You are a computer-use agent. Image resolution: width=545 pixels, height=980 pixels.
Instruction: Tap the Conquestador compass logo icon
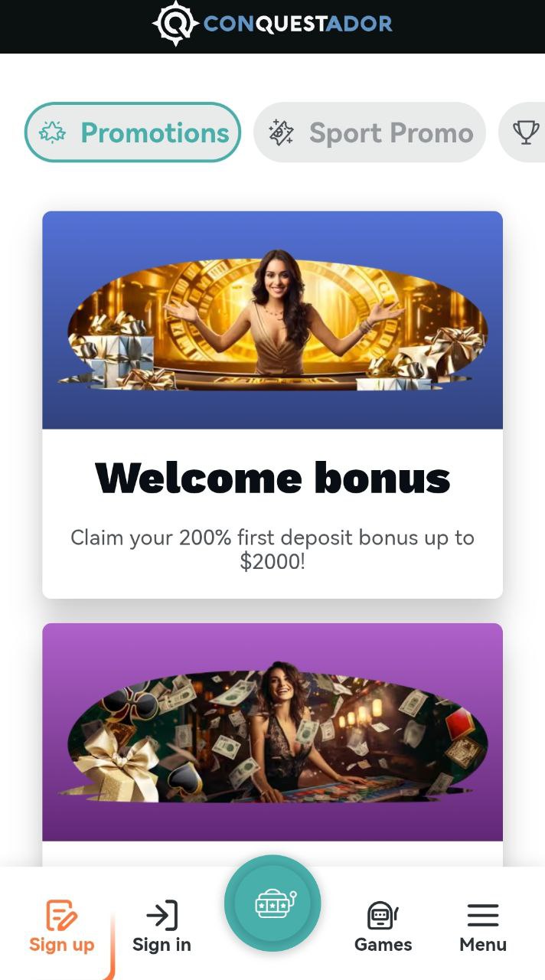point(176,23)
